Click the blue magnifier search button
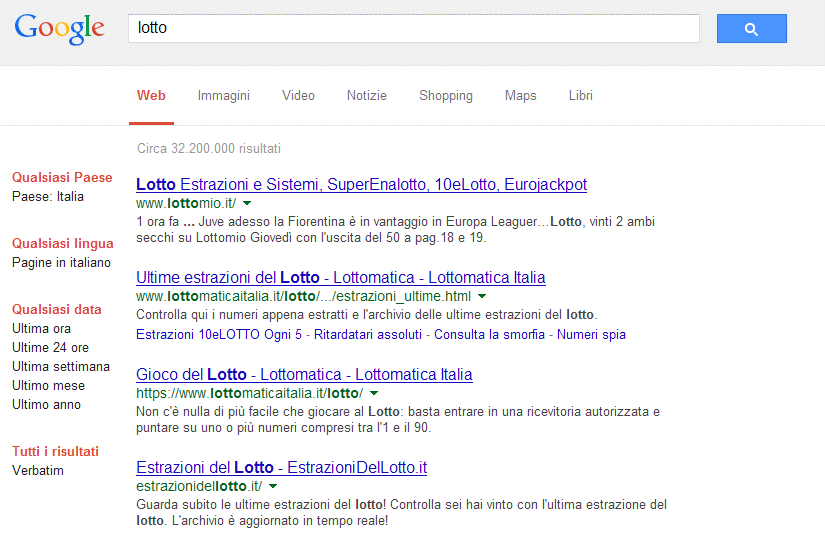 pyautogui.click(x=751, y=28)
